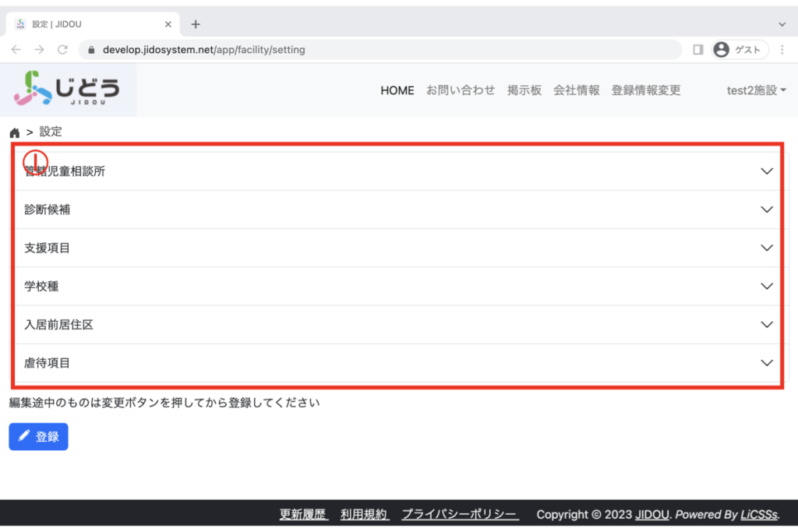Go back using the browser back arrow
This screenshot has width=798, height=532.
16,50
